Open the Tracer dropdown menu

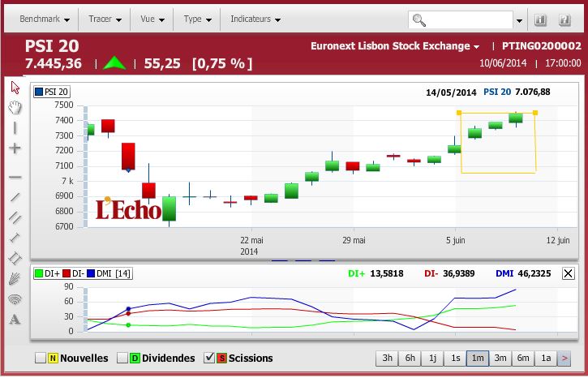click(x=105, y=19)
